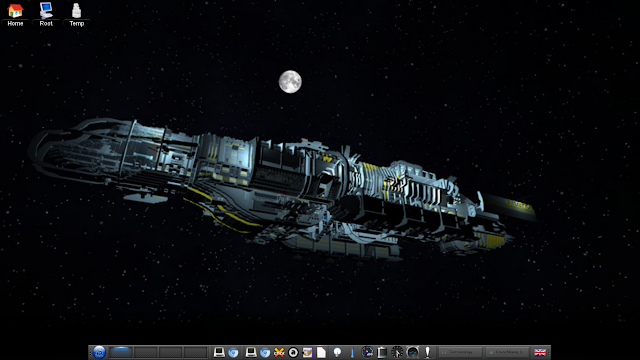Launch the first terminal icon in shelf
Viewport: 640px width, 360px height.
click(x=219, y=352)
